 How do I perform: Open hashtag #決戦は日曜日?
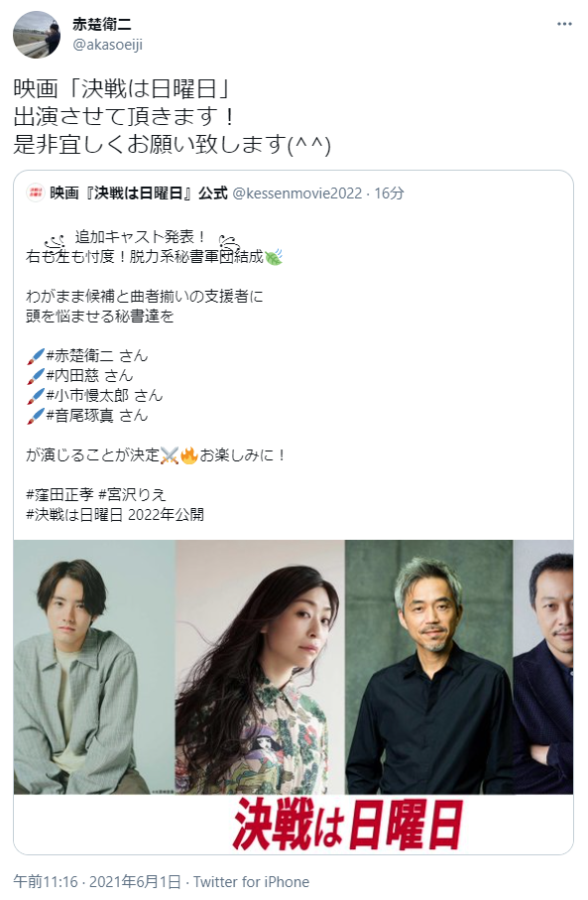74,515
